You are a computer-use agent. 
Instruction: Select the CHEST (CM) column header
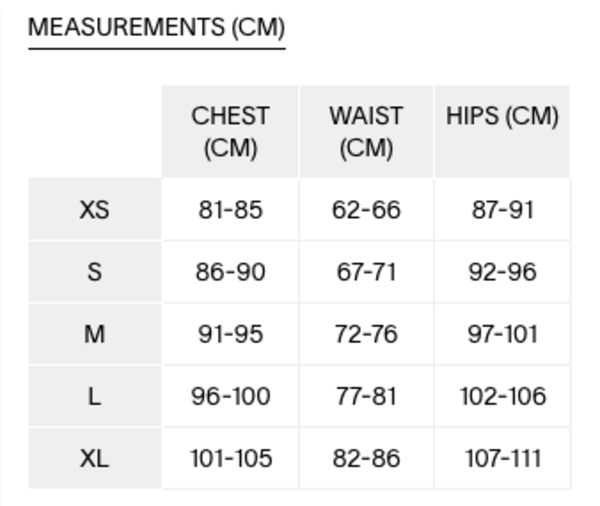pyautogui.click(x=230, y=132)
